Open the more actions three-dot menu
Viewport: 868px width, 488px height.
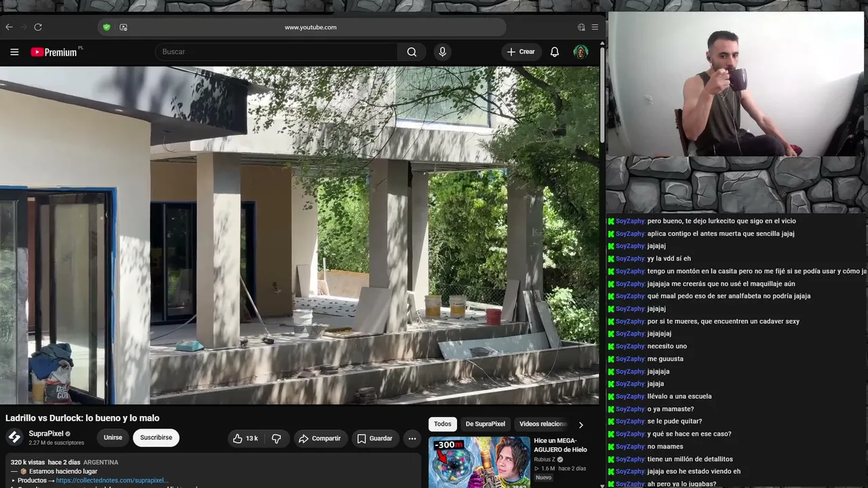pos(412,439)
